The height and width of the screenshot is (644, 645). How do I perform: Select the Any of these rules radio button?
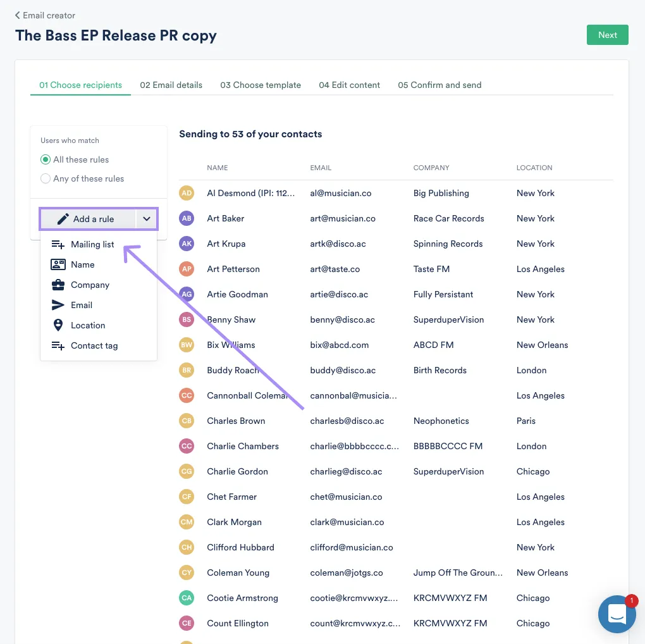click(45, 178)
